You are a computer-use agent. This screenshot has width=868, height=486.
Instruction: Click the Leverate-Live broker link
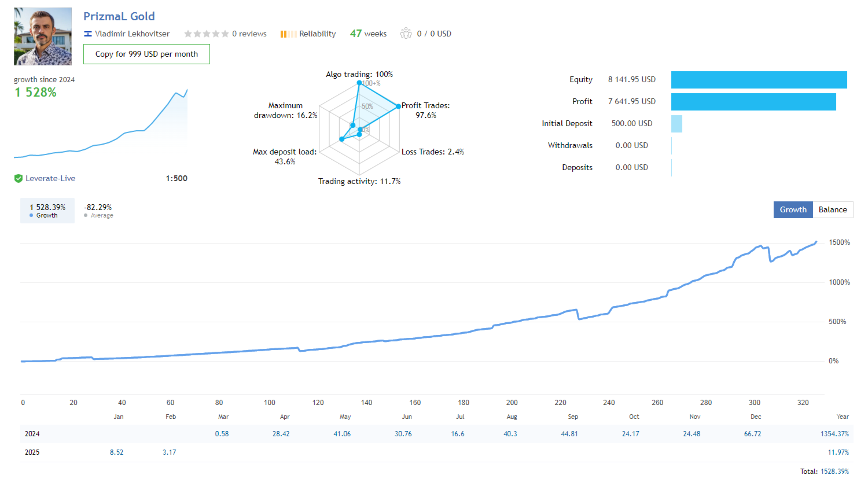[x=50, y=179]
